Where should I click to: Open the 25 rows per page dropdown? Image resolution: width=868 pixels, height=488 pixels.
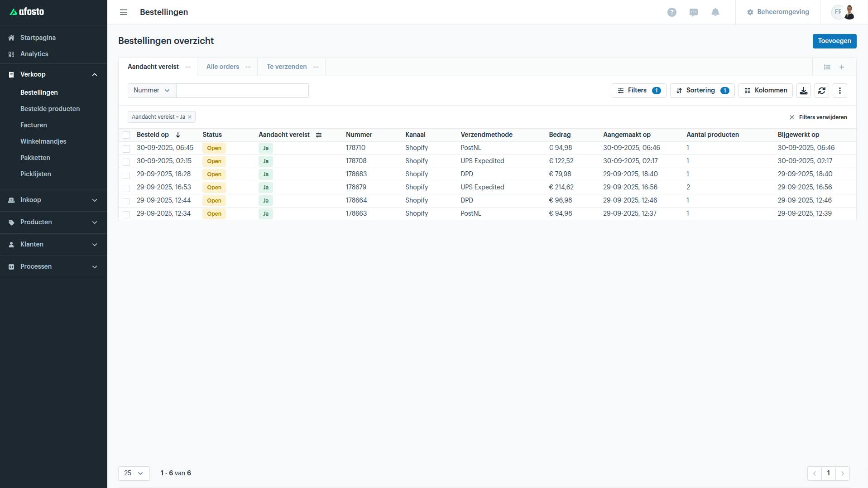point(134,474)
